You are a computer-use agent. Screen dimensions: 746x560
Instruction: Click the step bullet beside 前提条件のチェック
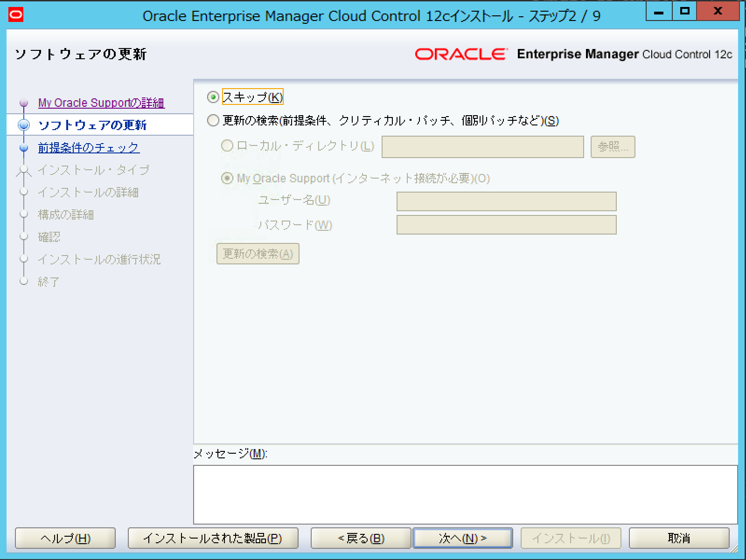click(24, 148)
